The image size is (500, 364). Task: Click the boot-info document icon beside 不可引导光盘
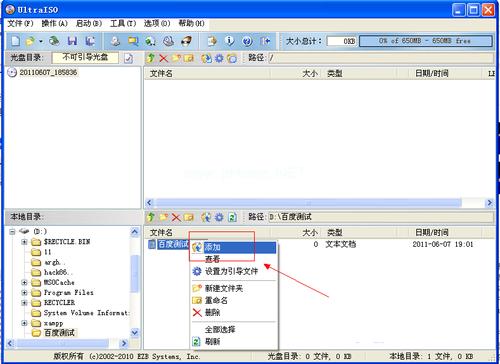[x=128, y=58]
